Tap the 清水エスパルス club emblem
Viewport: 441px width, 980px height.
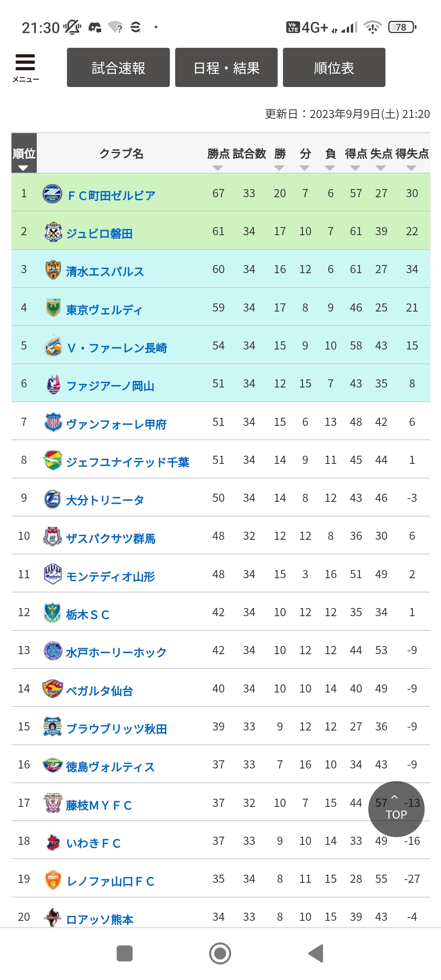[x=53, y=270]
